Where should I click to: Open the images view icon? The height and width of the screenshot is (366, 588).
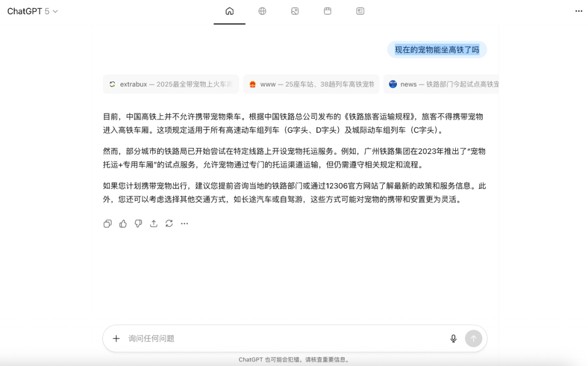coord(295,11)
